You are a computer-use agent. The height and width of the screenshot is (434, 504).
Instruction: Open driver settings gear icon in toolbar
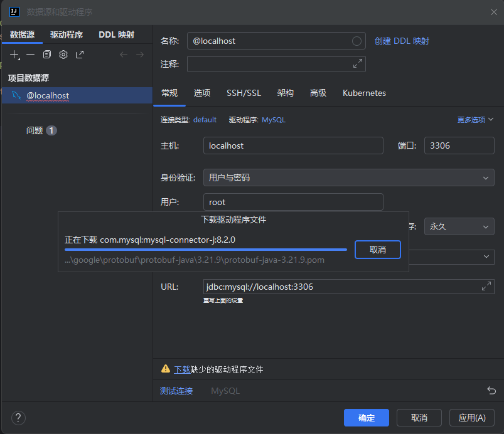[63, 55]
